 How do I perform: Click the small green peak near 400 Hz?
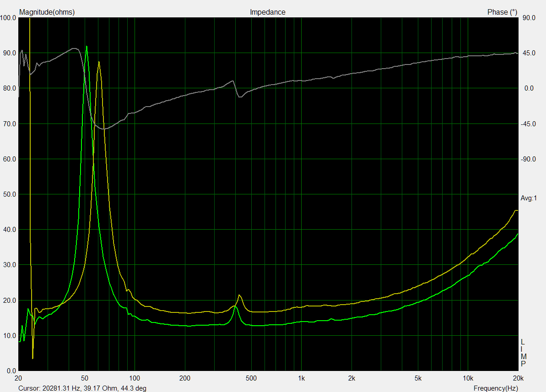[235, 306]
